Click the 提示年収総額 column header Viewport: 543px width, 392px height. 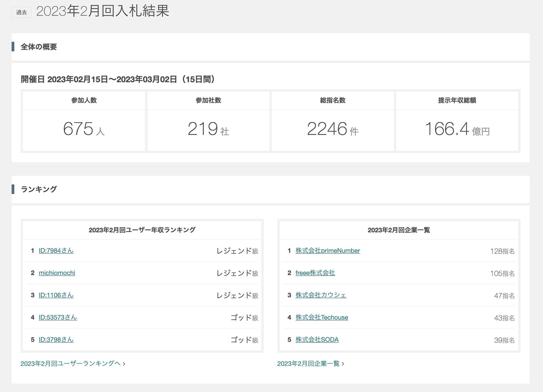457,100
